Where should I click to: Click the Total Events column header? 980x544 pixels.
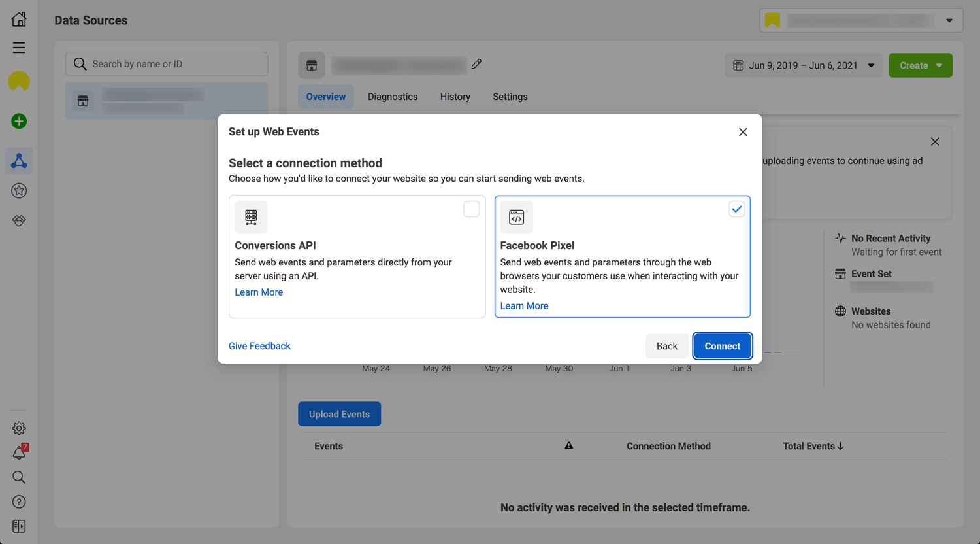tap(809, 446)
